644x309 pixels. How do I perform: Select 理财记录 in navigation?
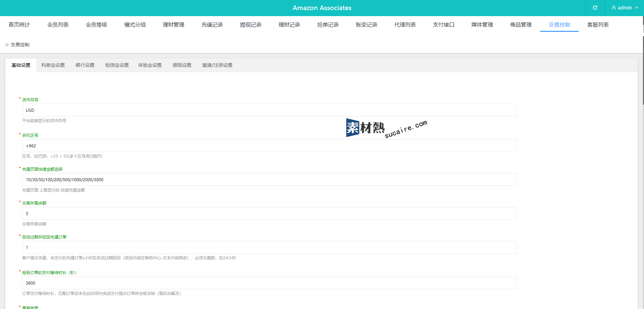pos(289,24)
